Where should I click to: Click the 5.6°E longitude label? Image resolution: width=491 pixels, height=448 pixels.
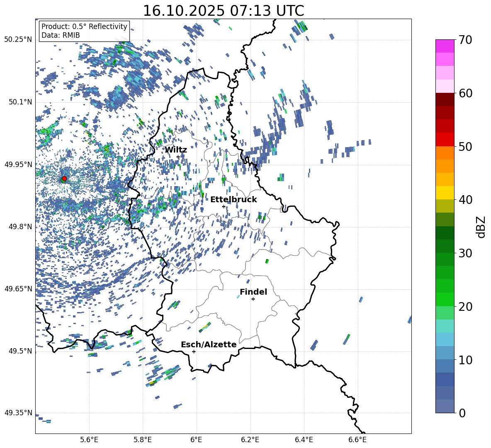(89, 440)
